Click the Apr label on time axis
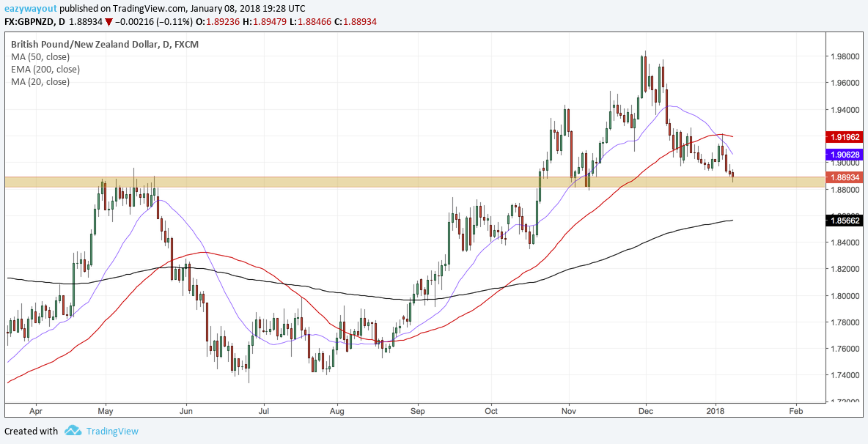 pyautogui.click(x=36, y=412)
